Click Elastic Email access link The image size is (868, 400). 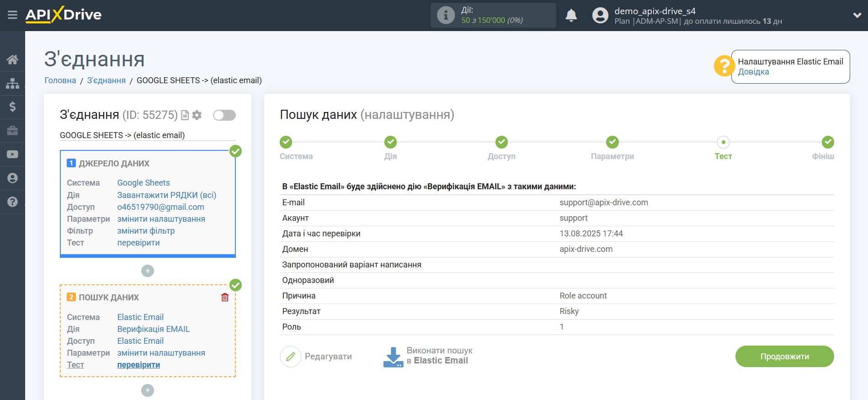[140, 341]
